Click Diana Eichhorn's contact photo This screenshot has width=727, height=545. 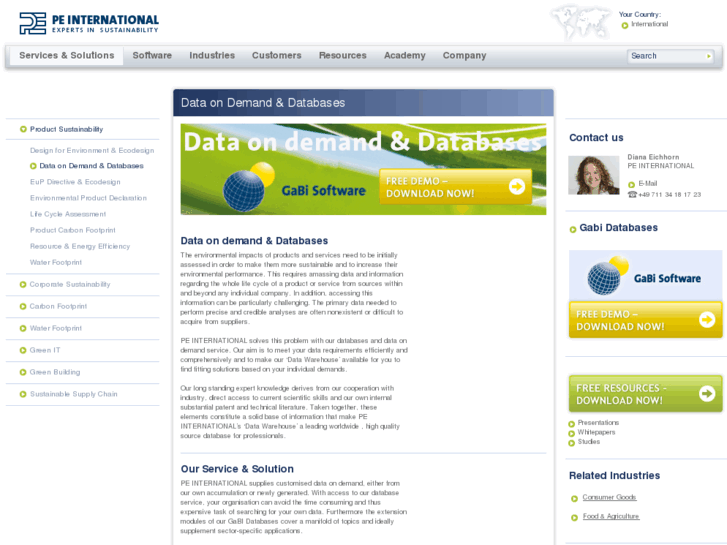593,175
